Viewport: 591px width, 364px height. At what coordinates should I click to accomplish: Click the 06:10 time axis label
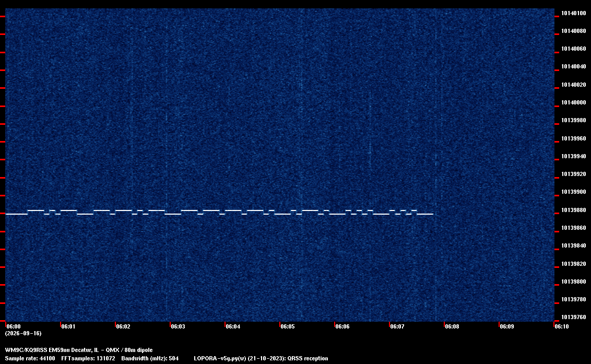coord(562,326)
